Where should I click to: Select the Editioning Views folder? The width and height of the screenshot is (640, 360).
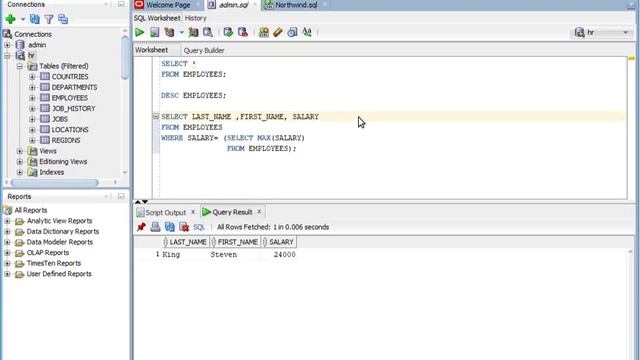point(63,162)
